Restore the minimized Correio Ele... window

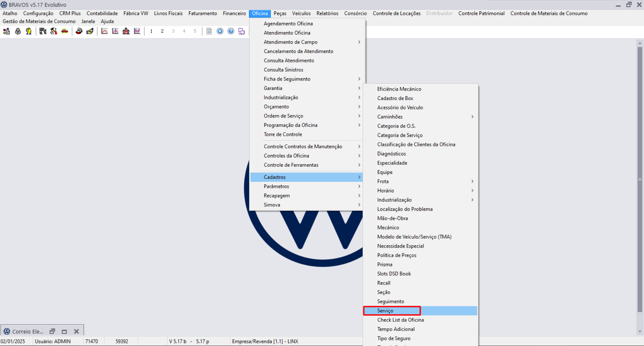(52, 332)
